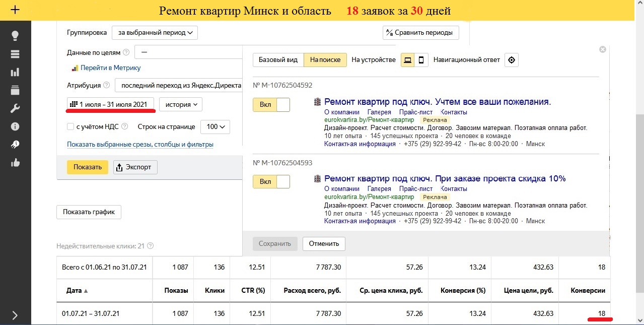Screen dimensions: 644x325
Task: Switch to the 'Базовый вид' tab
Action: [x=278, y=60]
